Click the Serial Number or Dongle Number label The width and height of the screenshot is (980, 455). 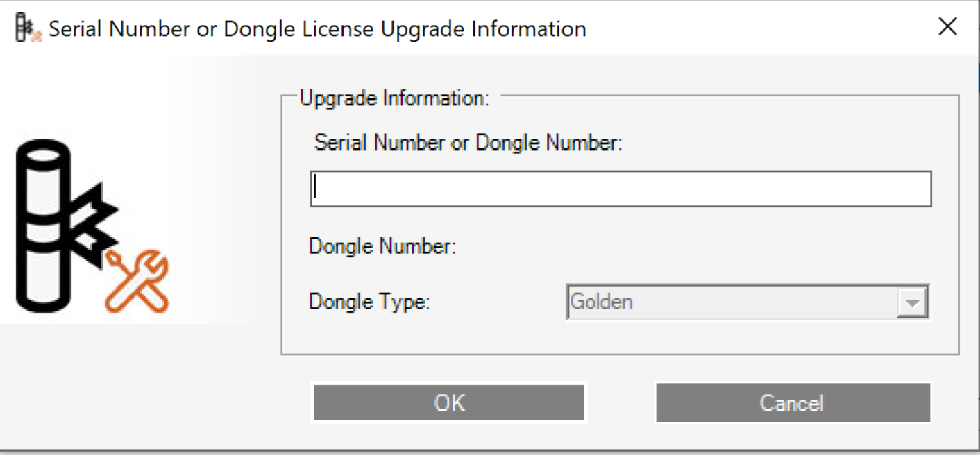(468, 143)
